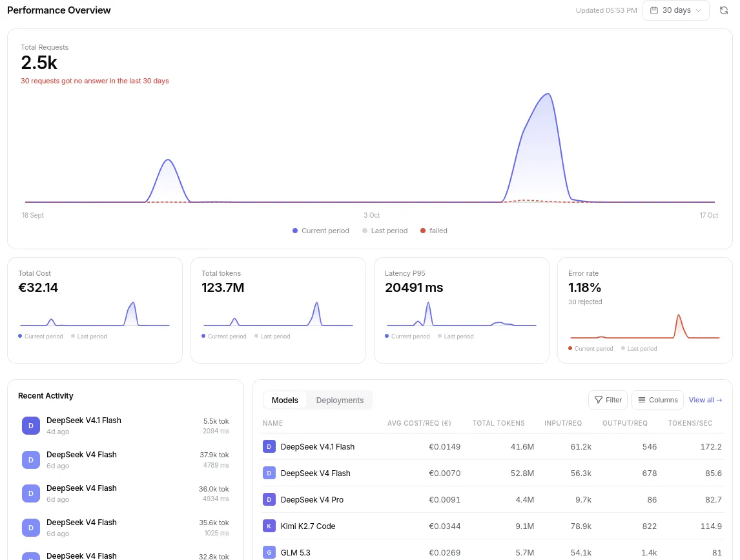Toggle Current period legend in Total Requests chart
The width and height of the screenshot is (740, 560).
[320, 231]
